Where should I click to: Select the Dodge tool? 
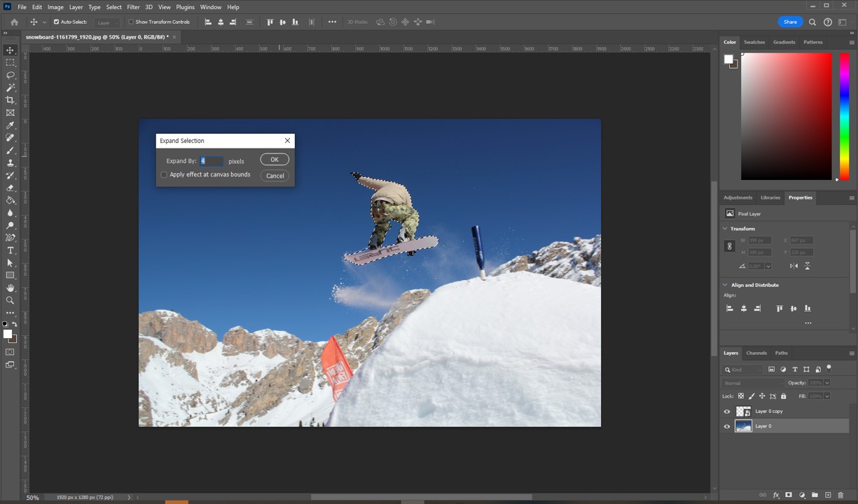[10, 225]
